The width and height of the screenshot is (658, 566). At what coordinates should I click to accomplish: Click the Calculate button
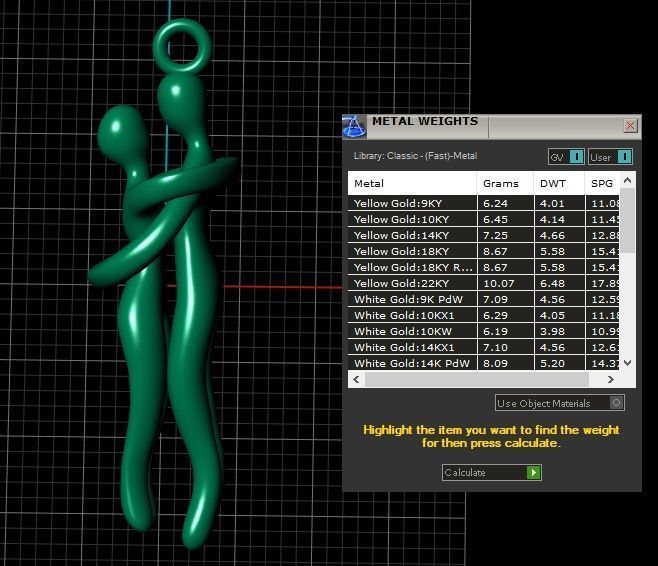pos(491,472)
